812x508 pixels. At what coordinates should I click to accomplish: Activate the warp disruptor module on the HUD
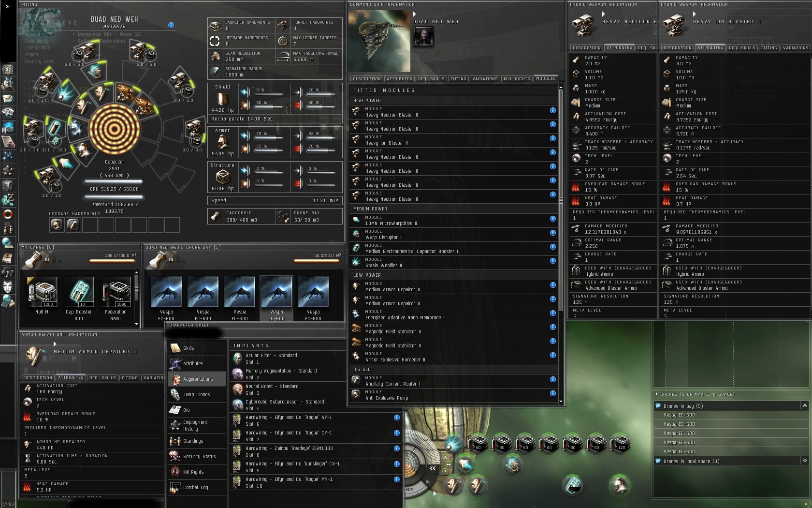pos(512,464)
